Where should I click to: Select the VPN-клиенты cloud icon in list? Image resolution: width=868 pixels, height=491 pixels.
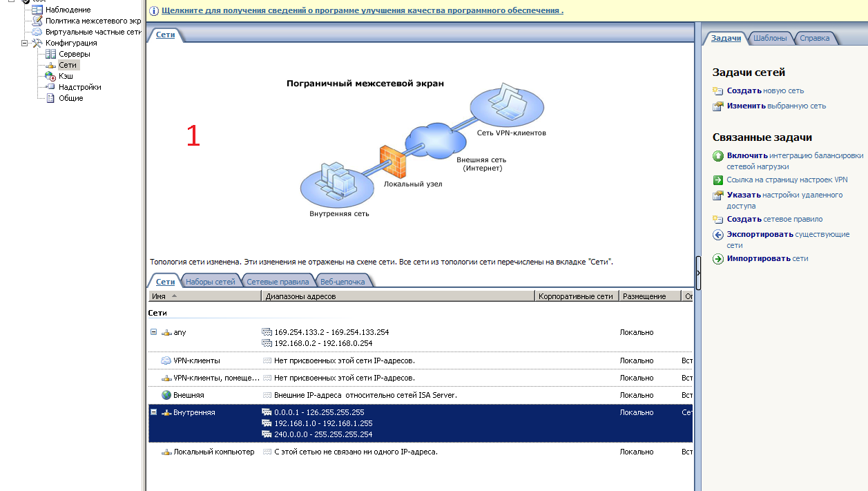point(166,360)
